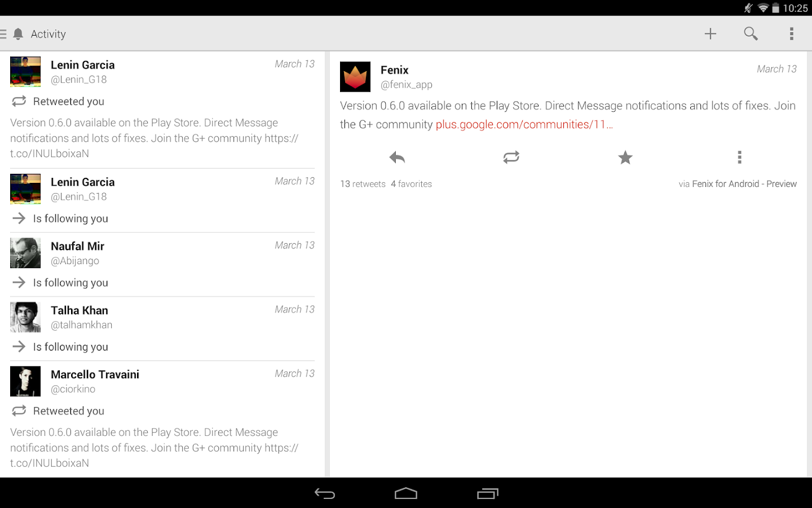The width and height of the screenshot is (812, 508).
Task: Reply to the Fenix tweet
Action: (397, 157)
